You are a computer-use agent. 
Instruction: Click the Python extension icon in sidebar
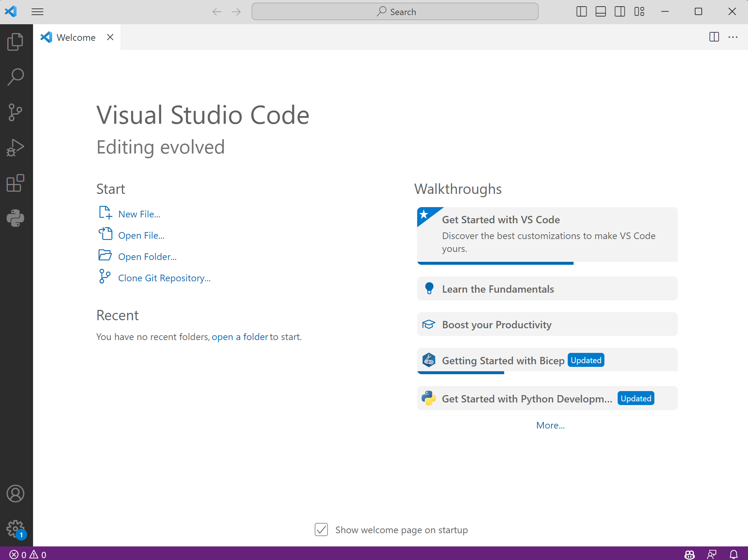coord(16,219)
